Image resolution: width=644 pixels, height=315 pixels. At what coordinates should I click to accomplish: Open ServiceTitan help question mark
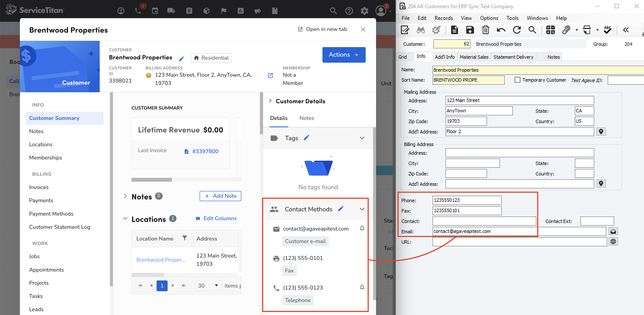pos(349,11)
